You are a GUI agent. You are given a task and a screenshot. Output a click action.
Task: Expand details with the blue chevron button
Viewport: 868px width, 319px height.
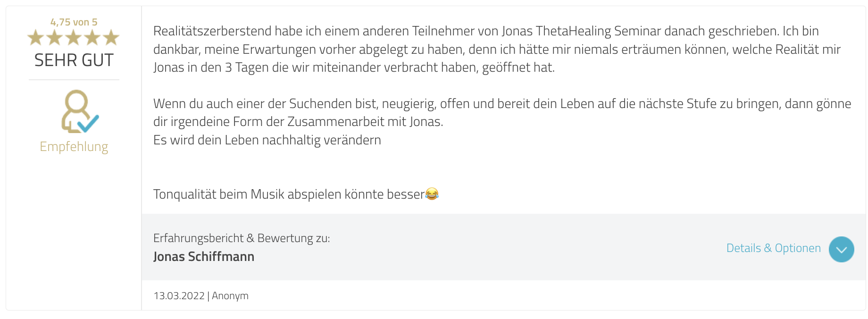(841, 249)
